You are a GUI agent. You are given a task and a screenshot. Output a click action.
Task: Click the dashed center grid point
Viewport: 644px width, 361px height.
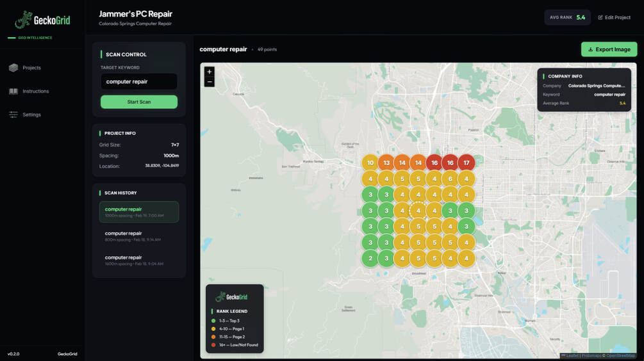(418, 211)
